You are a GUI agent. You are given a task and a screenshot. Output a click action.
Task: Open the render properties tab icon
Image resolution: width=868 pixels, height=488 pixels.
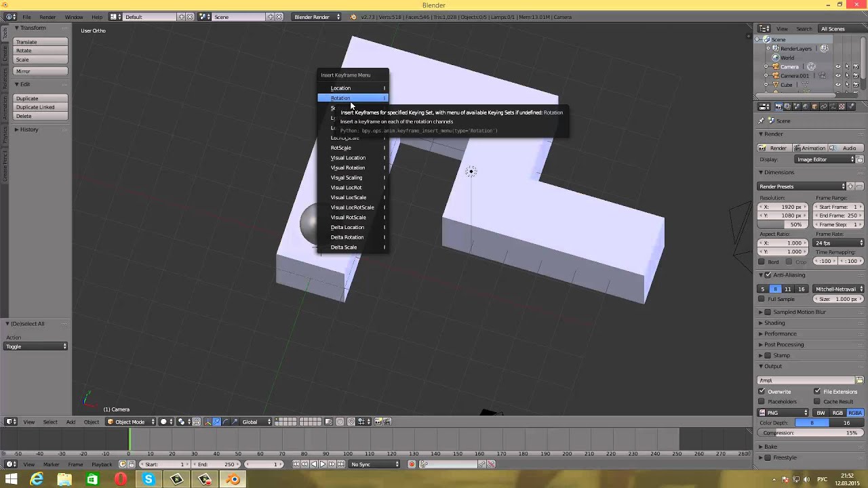779,106
